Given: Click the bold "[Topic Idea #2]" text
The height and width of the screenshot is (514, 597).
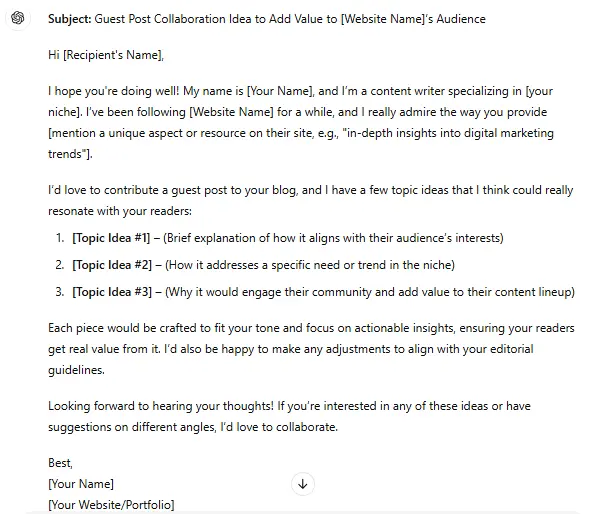Looking at the screenshot, I should (112, 265).
